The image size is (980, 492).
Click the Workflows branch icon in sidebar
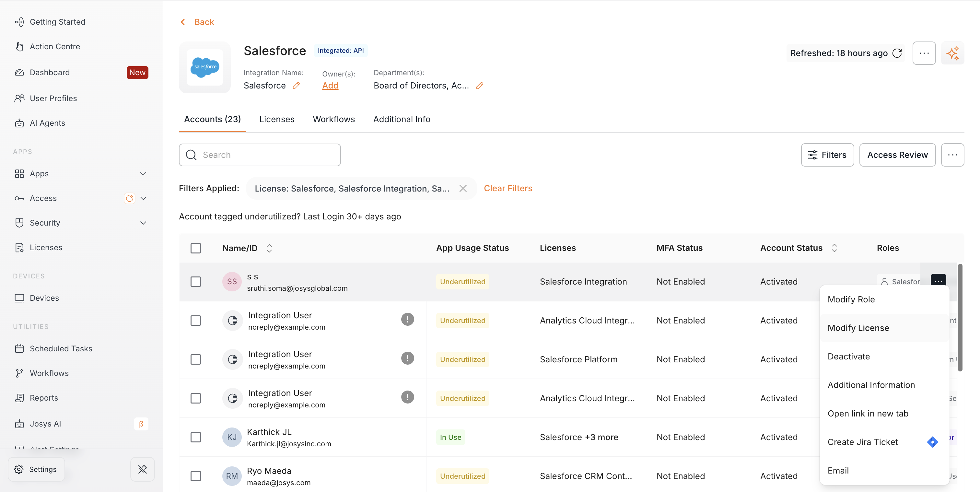tap(19, 373)
